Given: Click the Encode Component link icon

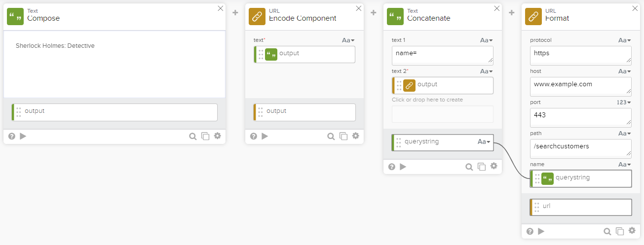Looking at the screenshot, I should coord(257,17).
